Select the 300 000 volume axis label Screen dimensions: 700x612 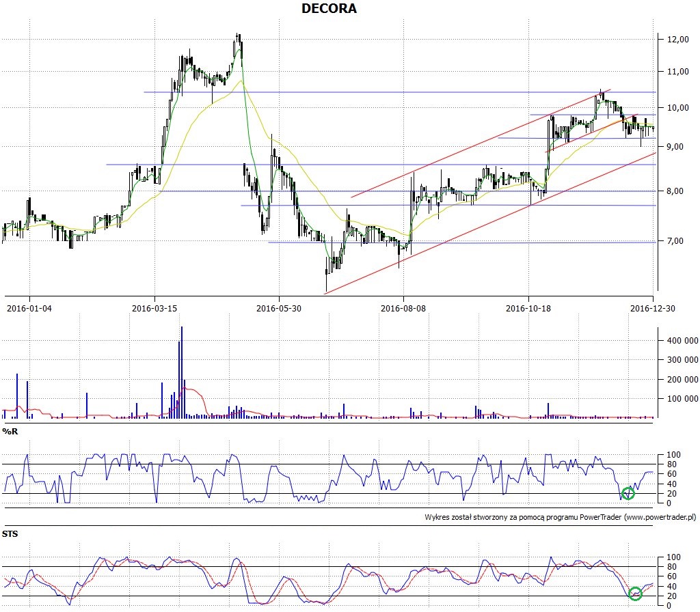pyautogui.click(x=683, y=359)
